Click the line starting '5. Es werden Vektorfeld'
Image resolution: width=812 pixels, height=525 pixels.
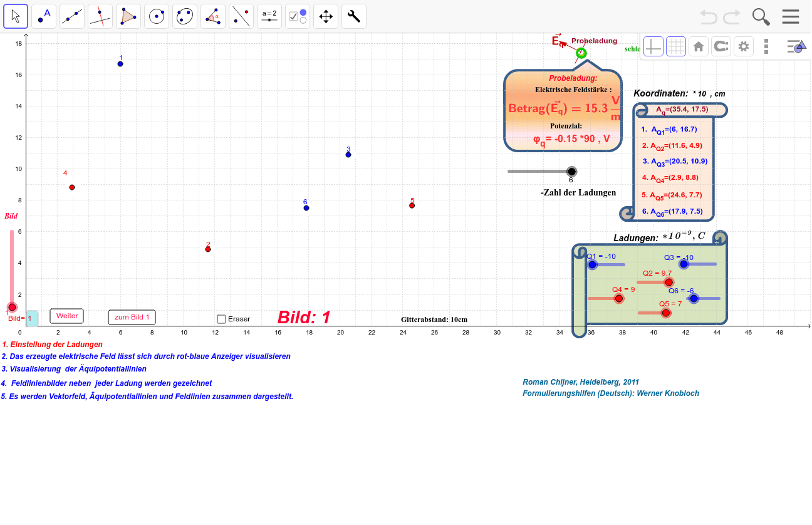point(147,397)
